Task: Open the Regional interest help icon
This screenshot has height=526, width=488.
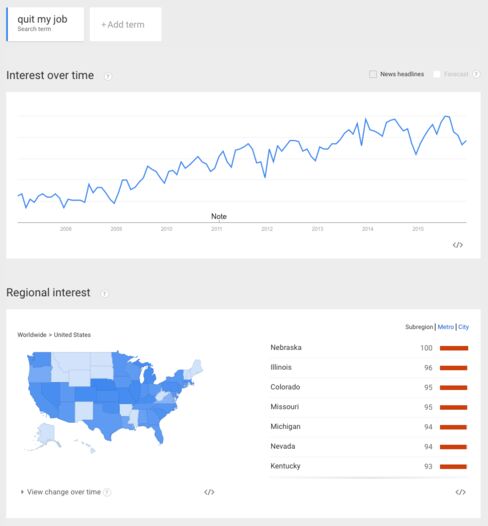Action: click(104, 294)
